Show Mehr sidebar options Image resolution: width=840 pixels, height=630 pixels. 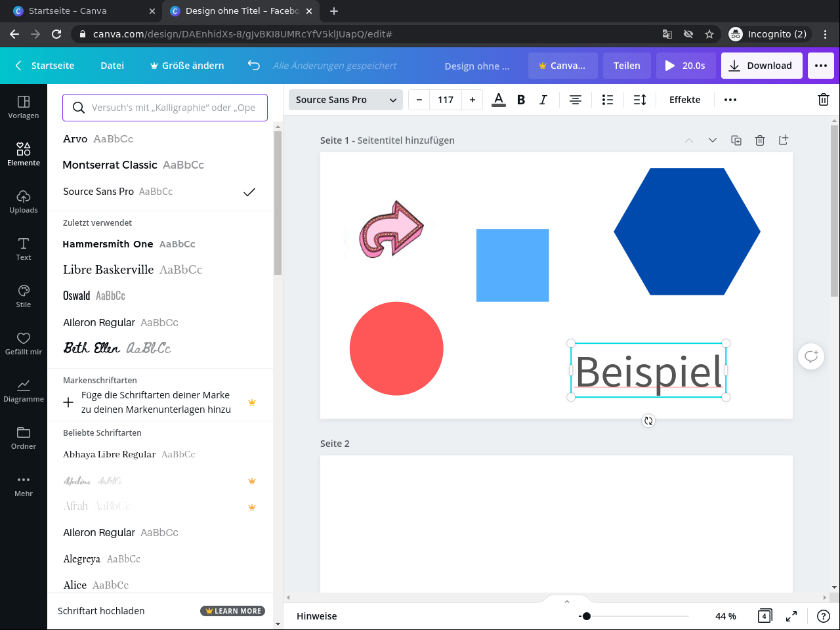click(24, 485)
